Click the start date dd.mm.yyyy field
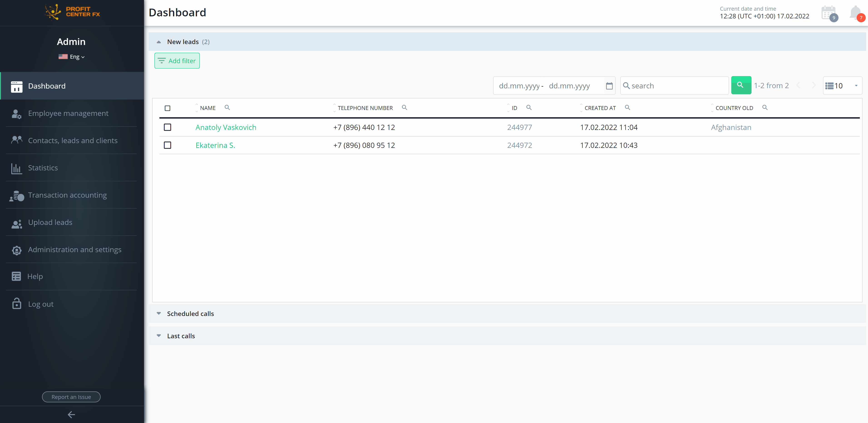The image size is (868, 423). tap(519, 86)
